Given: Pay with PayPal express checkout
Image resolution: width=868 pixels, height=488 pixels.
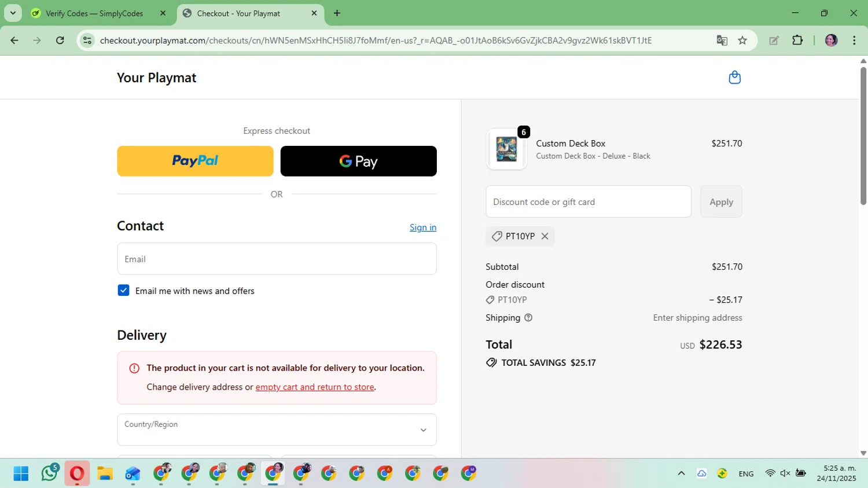Looking at the screenshot, I should [x=195, y=161].
